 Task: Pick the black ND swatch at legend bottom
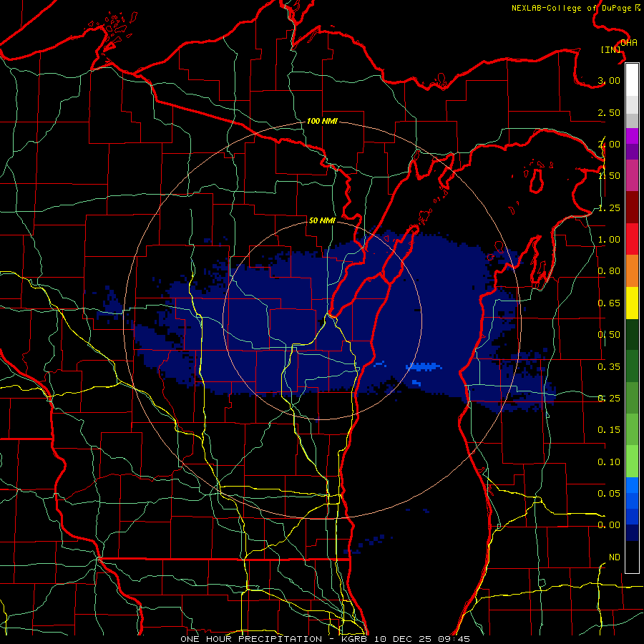pyautogui.click(x=632, y=557)
